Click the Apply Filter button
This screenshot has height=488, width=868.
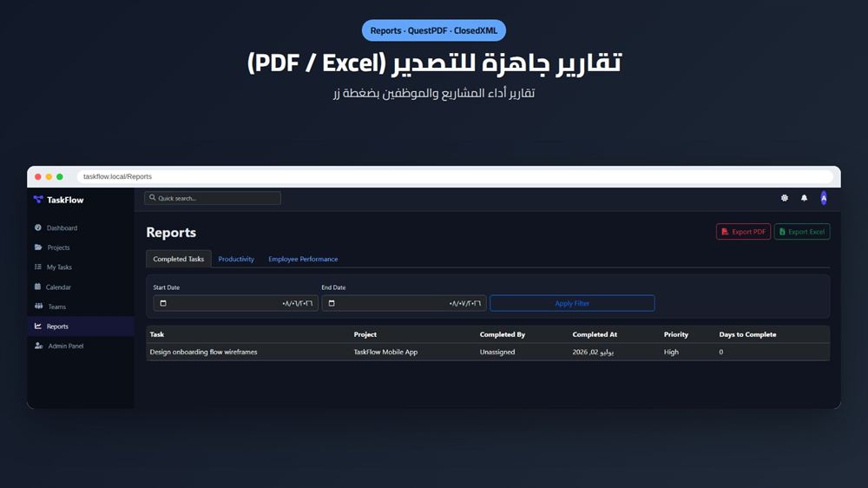click(572, 303)
